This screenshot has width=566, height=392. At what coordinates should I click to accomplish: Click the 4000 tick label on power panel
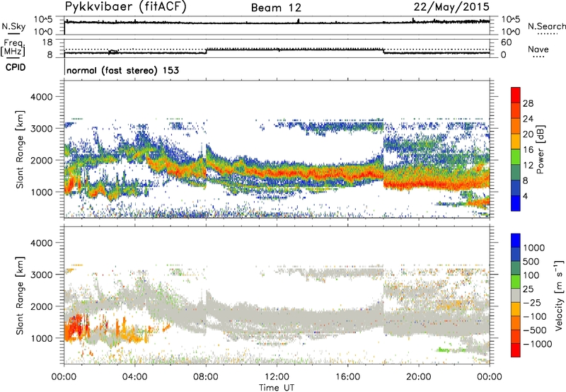pyautogui.click(x=41, y=97)
